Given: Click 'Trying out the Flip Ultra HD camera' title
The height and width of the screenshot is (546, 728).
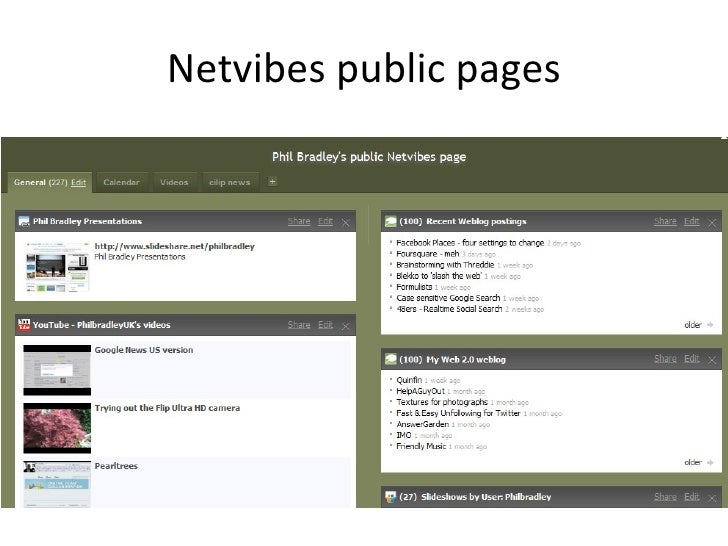Looking at the screenshot, I should (x=167, y=408).
